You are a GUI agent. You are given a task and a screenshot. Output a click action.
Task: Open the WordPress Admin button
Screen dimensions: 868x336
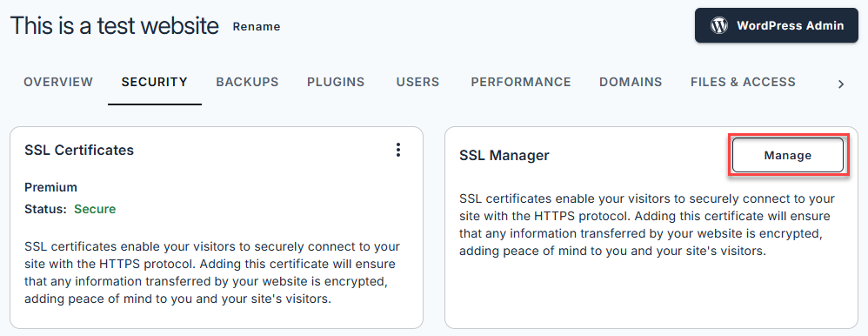click(776, 25)
